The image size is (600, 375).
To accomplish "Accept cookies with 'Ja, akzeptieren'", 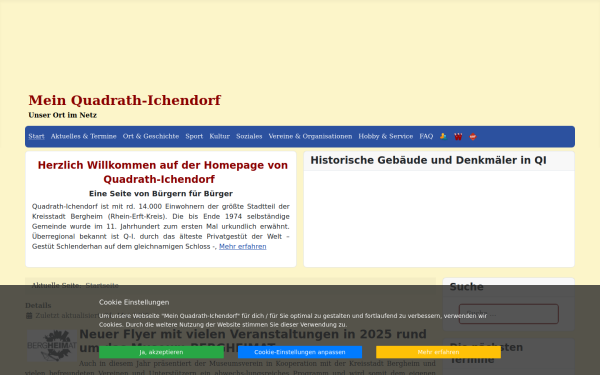I will [161, 352].
